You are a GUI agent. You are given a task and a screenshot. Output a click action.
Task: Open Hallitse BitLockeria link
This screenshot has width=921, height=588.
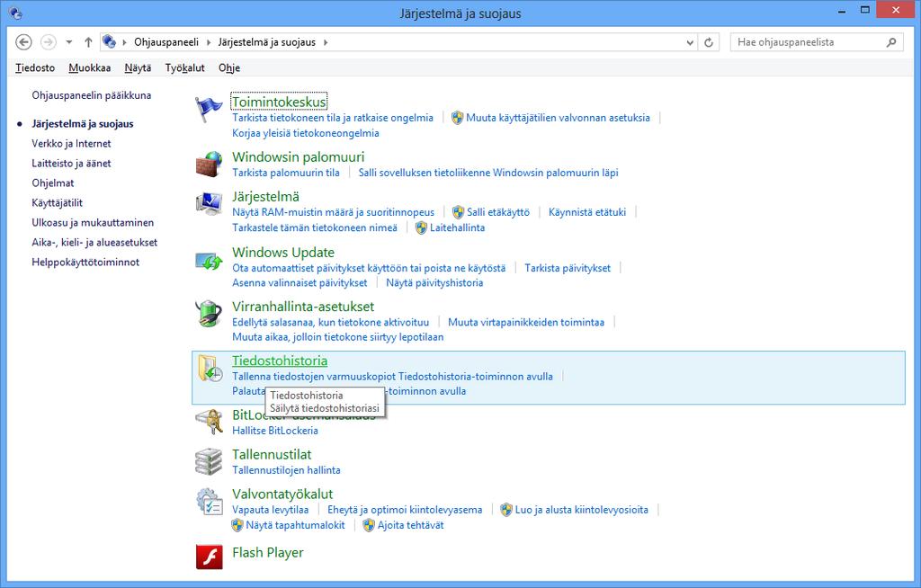coord(275,431)
